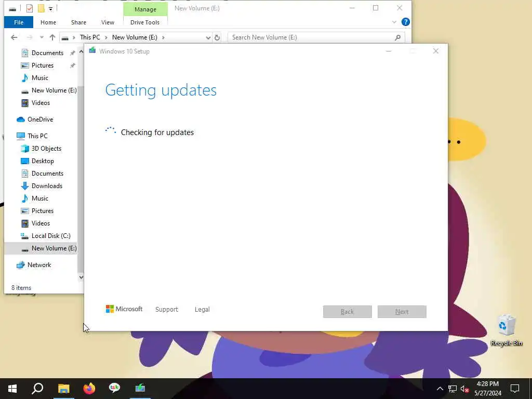Open the Action Center notifications icon

[515, 389]
